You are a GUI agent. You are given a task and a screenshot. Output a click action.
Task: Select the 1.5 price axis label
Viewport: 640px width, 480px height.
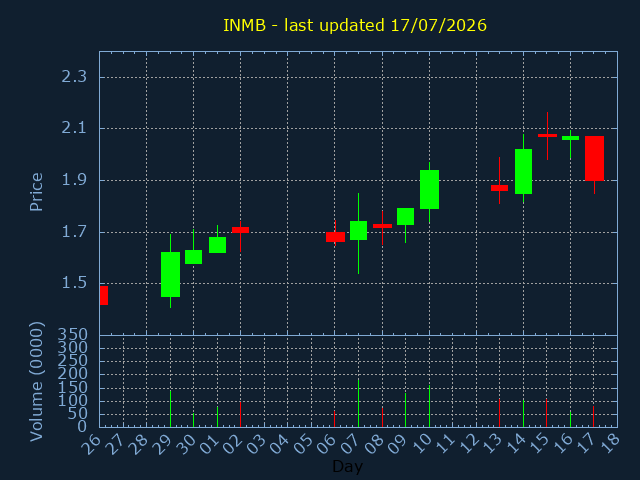click(74, 283)
